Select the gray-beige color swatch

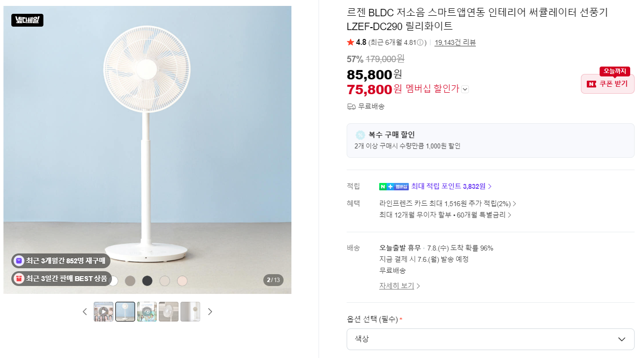click(x=130, y=281)
